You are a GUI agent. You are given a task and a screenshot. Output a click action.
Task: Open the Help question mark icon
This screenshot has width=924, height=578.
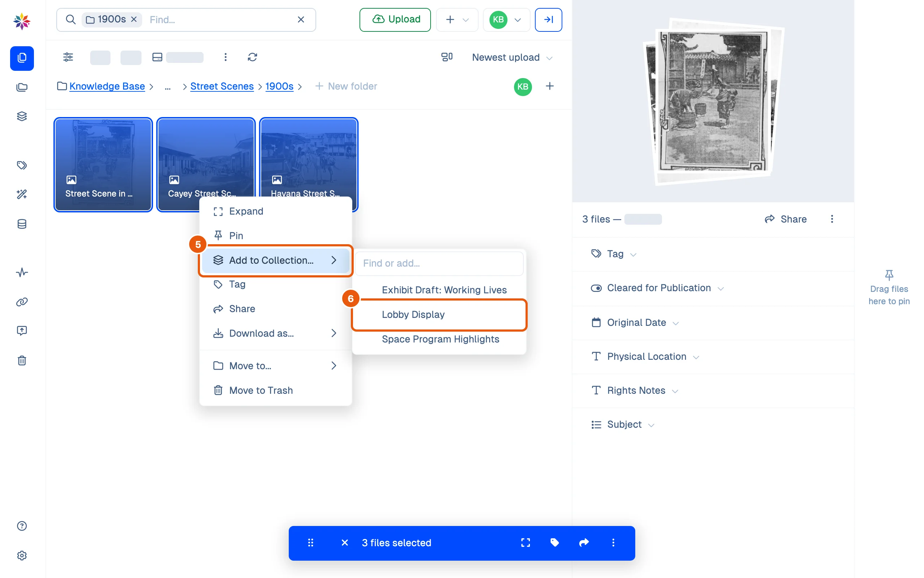pyautogui.click(x=22, y=526)
